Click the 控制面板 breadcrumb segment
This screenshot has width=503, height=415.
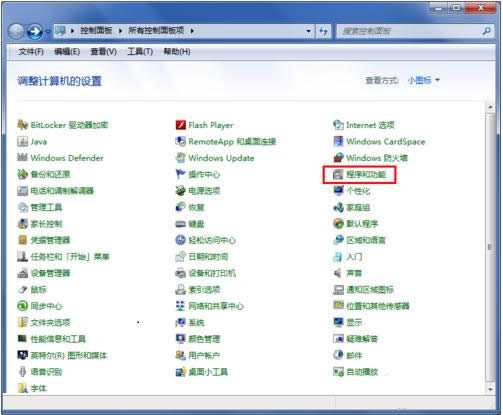pyautogui.click(x=96, y=31)
